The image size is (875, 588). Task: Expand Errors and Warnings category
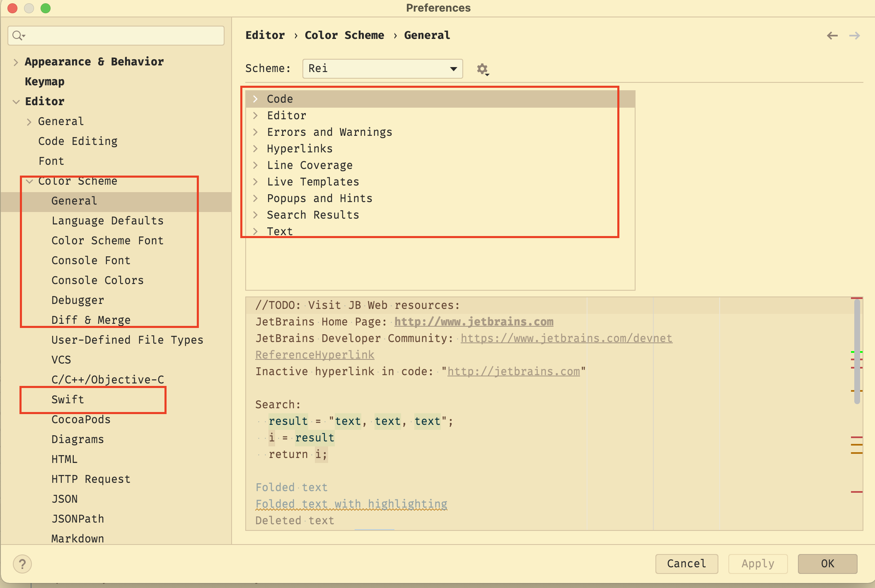pyautogui.click(x=256, y=132)
